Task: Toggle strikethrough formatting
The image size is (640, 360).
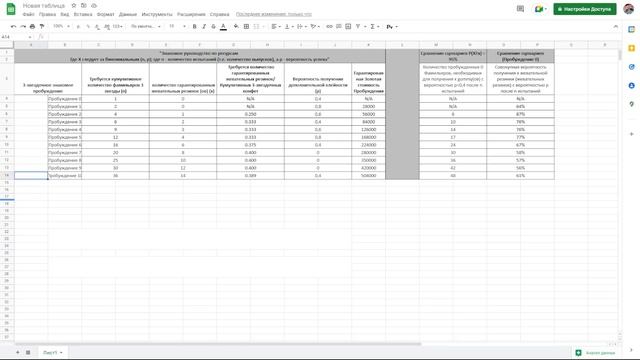Action: click(x=213, y=27)
